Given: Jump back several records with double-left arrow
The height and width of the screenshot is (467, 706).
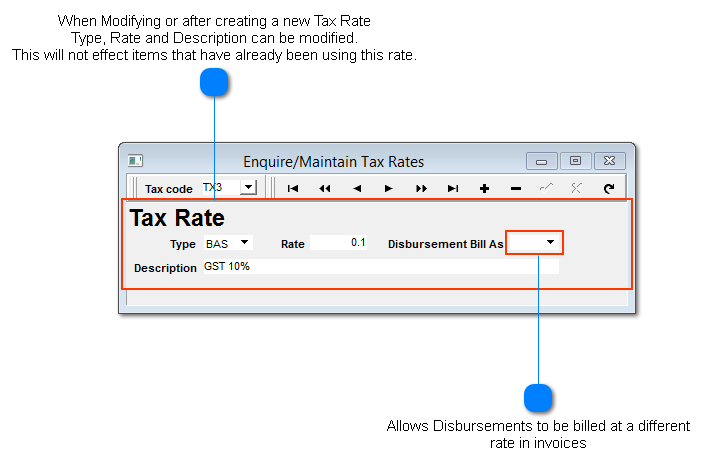Looking at the screenshot, I should coord(325,188).
